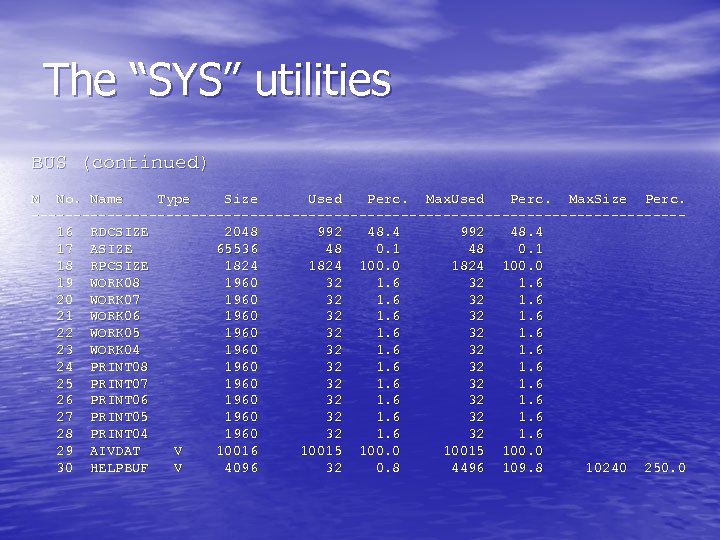Select the ASIZE row name
Image resolution: width=720 pixels, height=540 pixels.
111,249
